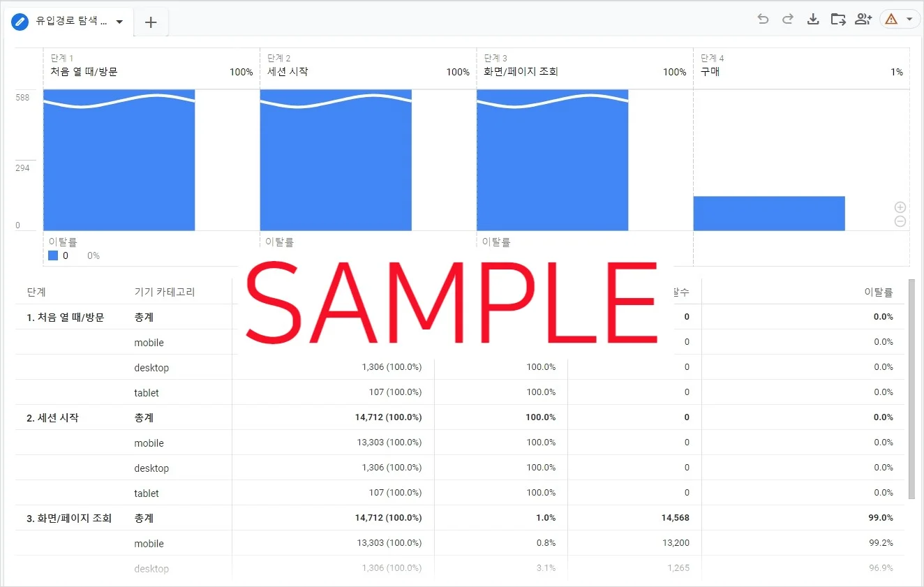Select the 2. 세션 시작 table row

[460, 417]
